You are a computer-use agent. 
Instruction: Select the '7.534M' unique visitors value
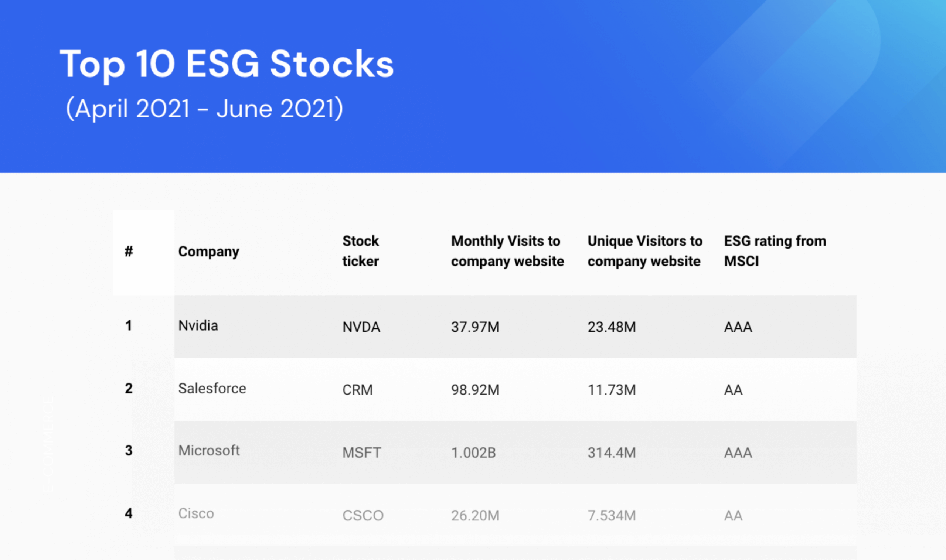click(x=612, y=515)
